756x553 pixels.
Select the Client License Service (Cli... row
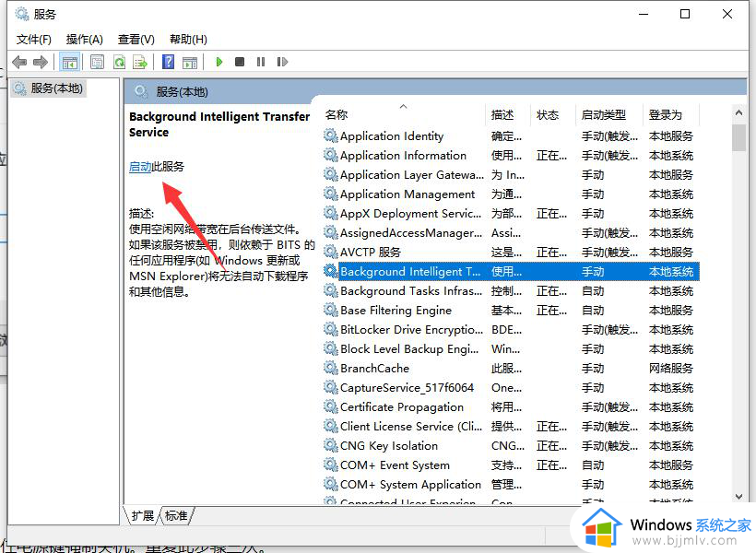click(511, 426)
